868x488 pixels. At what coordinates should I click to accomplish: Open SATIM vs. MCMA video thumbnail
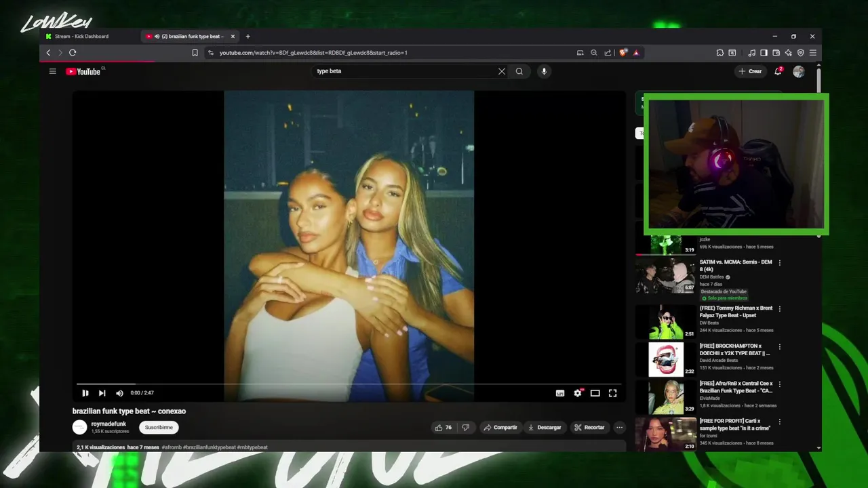pyautogui.click(x=666, y=275)
